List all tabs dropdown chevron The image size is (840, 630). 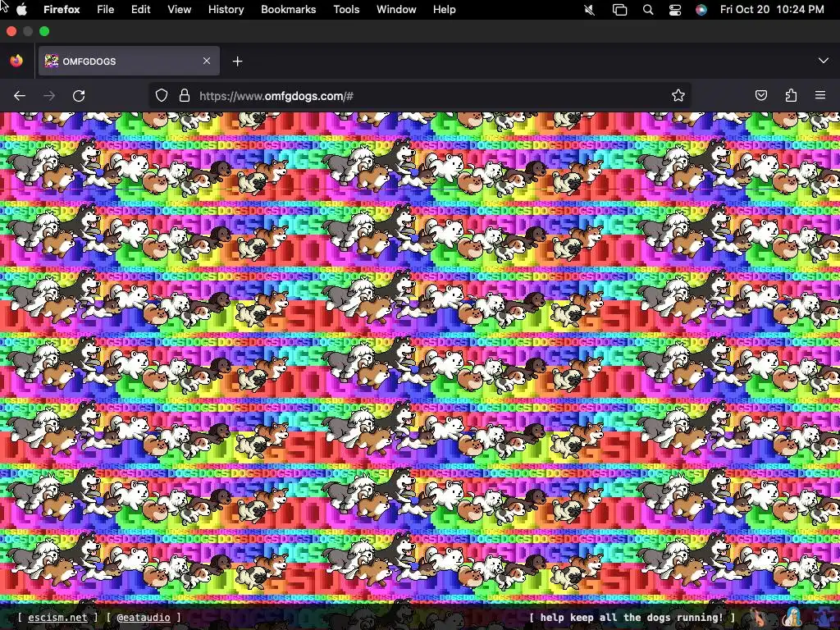point(824,61)
